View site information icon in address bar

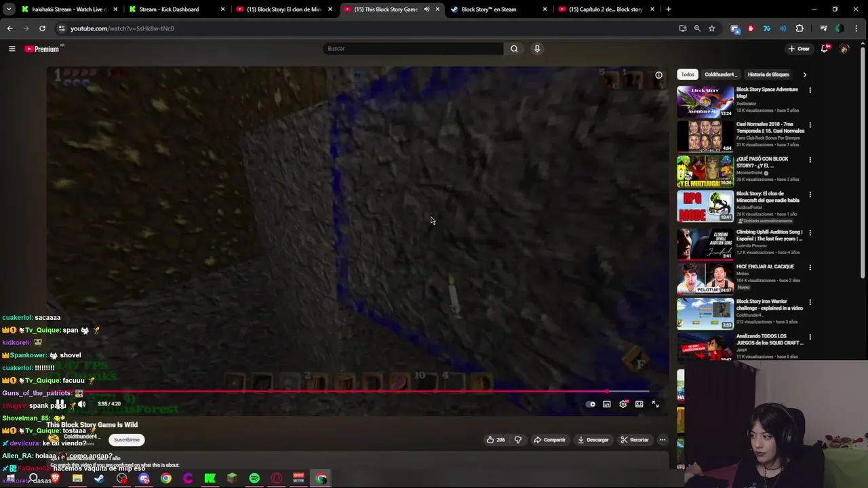[x=62, y=28]
